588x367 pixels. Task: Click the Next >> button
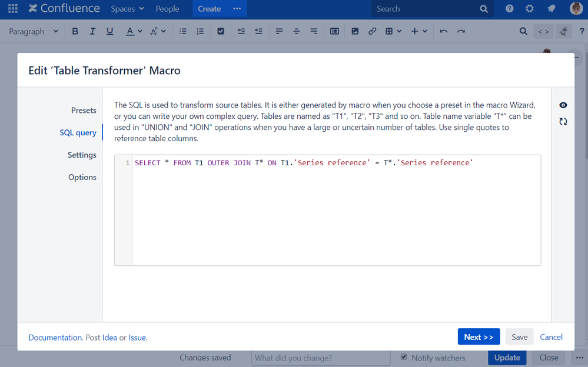tap(479, 336)
